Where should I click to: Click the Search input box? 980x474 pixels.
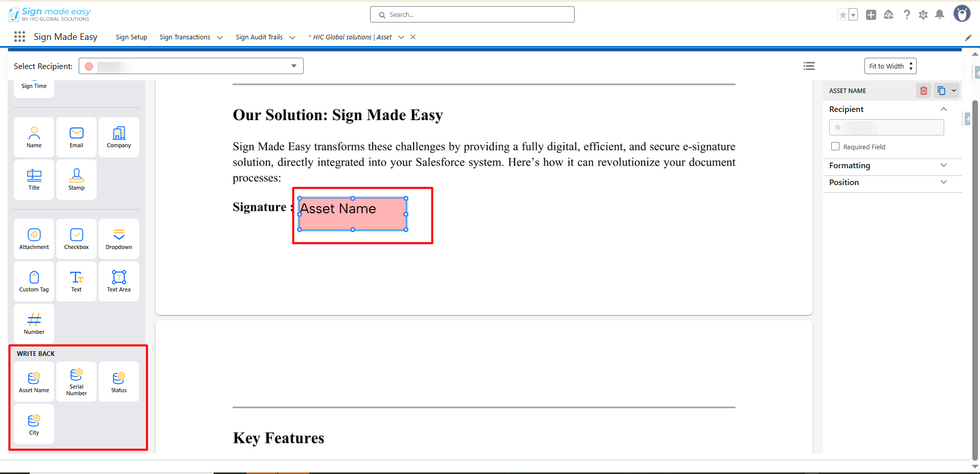pos(472,14)
